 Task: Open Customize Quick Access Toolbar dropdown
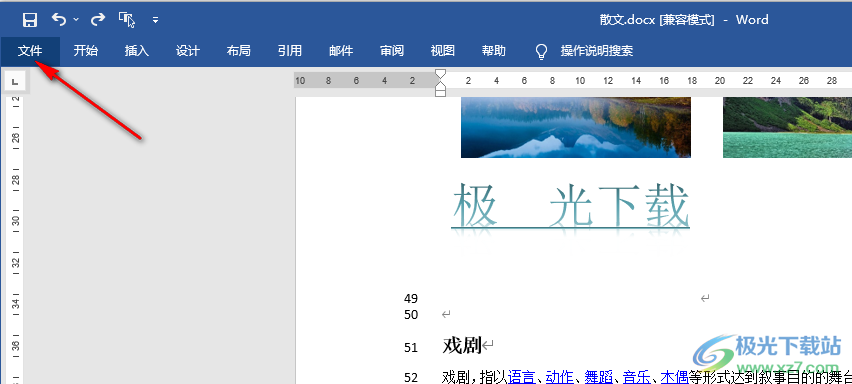155,20
